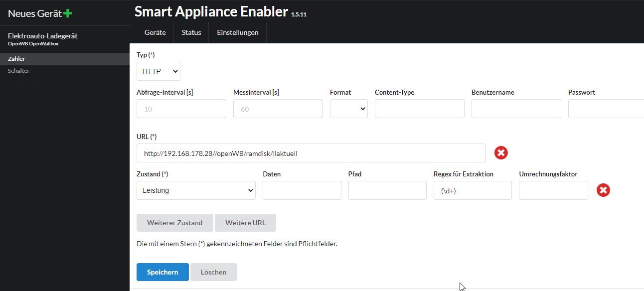Delete the Zustand row with red X
This screenshot has width=644, height=291.
pyautogui.click(x=603, y=190)
